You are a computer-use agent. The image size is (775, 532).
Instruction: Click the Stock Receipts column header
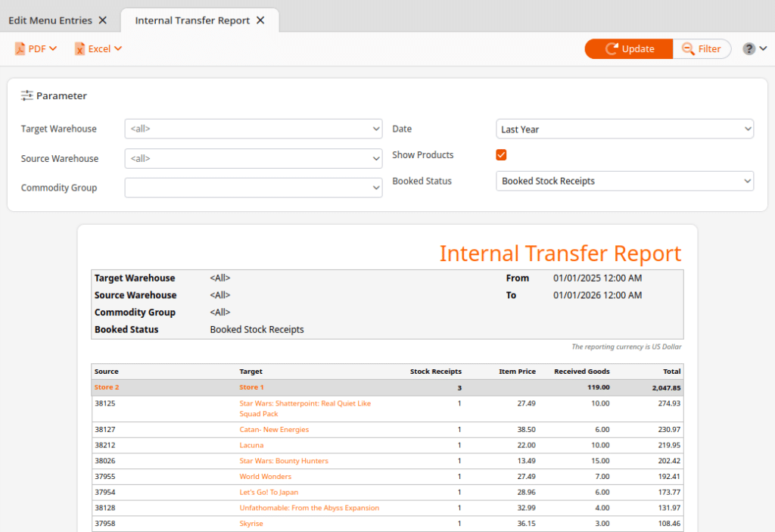[435, 372]
